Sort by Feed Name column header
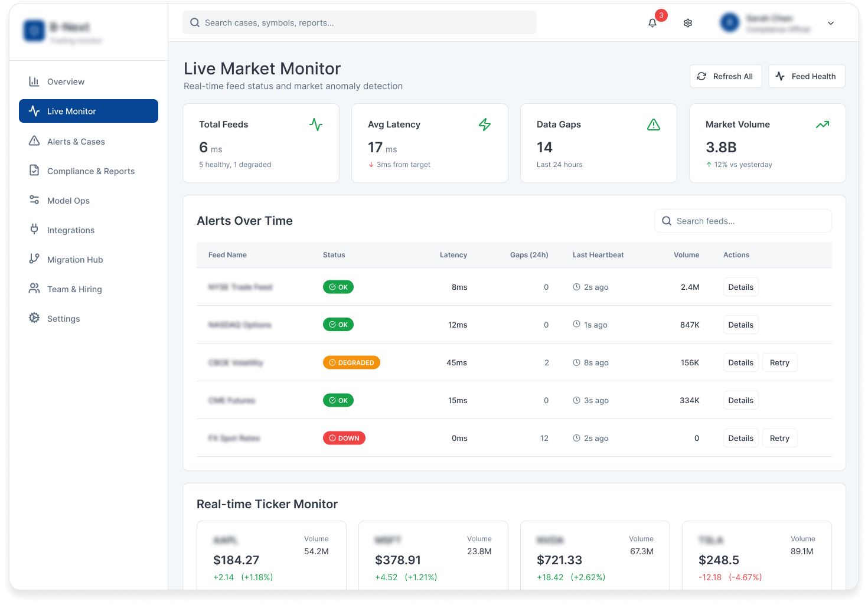The width and height of the screenshot is (868, 605). [x=227, y=255]
